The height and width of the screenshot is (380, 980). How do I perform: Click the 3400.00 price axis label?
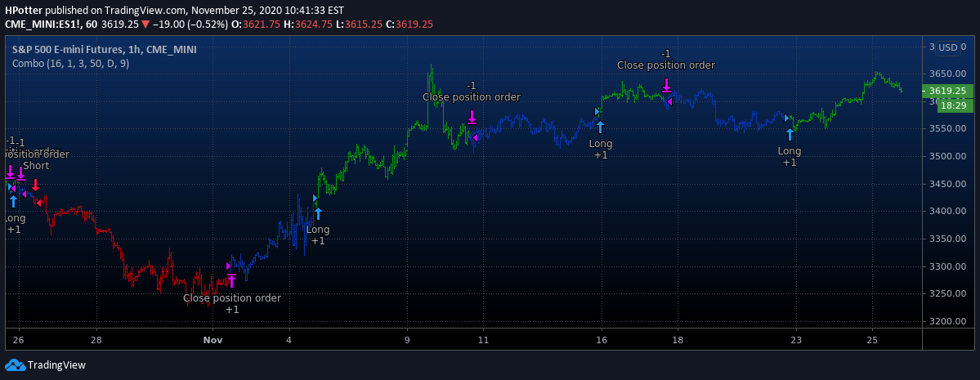[x=947, y=212]
